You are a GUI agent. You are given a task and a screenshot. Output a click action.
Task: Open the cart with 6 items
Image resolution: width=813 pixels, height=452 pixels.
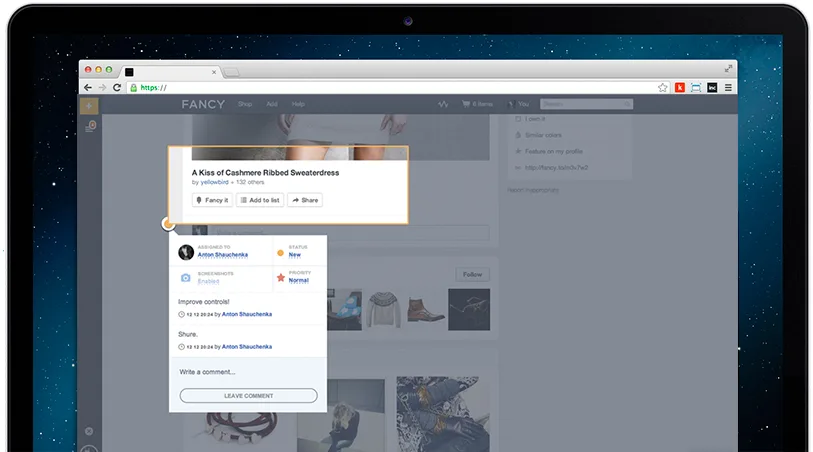[477, 104]
